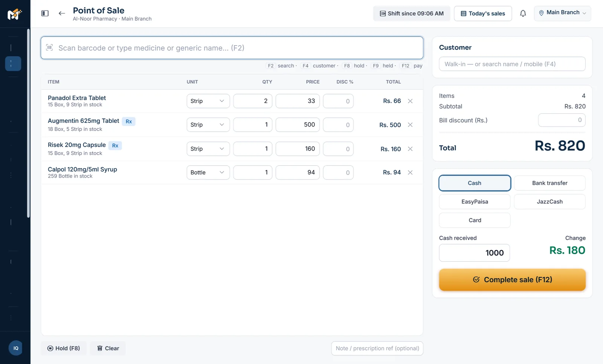Remove the Calpol 120mg/5ml Syrup item
Image resolution: width=603 pixels, height=364 pixels.
point(410,172)
